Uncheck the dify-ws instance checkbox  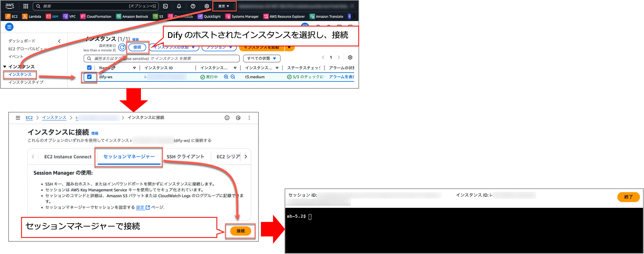[x=89, y=77]
